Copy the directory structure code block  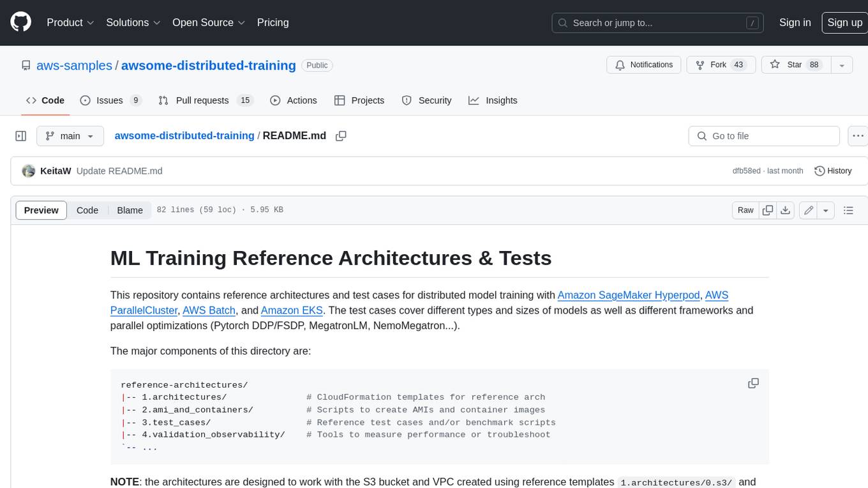pos(753,383)
